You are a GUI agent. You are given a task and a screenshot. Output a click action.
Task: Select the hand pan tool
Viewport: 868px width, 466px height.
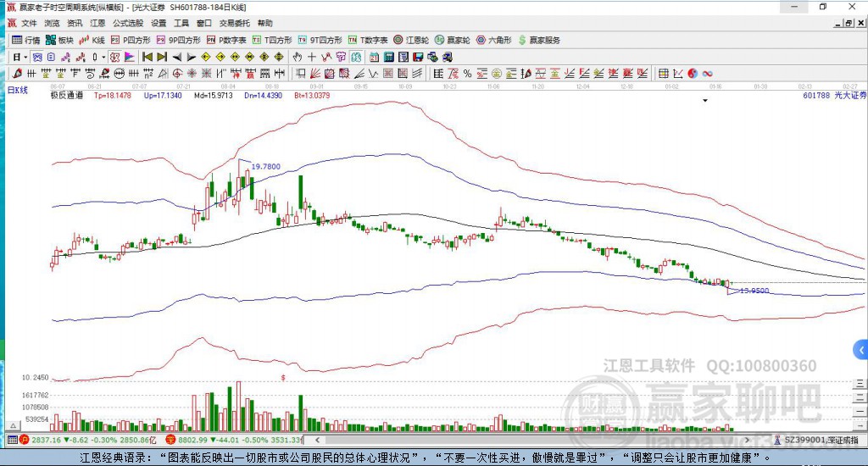click(x=298, y=57)
